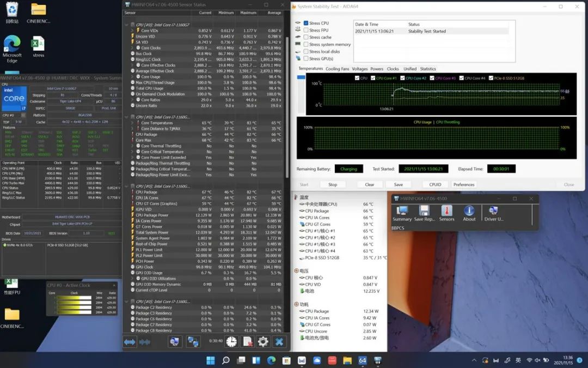Image resolution: width=588 pixels, height=368 pixels.
Task: Open taskbar Search
Action: 226,360
